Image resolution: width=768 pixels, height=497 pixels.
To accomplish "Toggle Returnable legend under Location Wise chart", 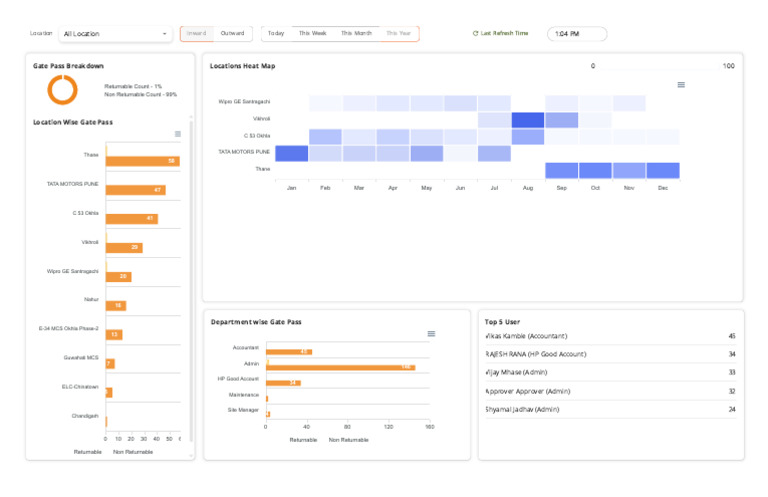I will point(88,452).
